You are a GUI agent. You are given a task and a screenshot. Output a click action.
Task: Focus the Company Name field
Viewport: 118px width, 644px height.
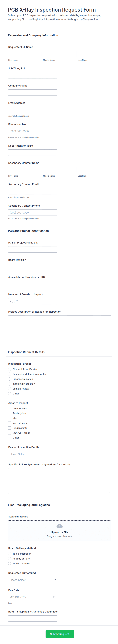click(33, 92)
